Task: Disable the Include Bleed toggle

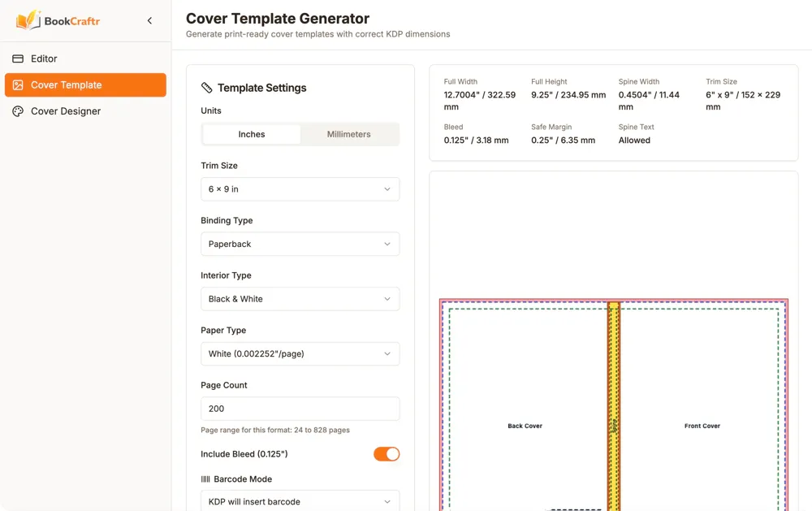Action: (387, 454)
